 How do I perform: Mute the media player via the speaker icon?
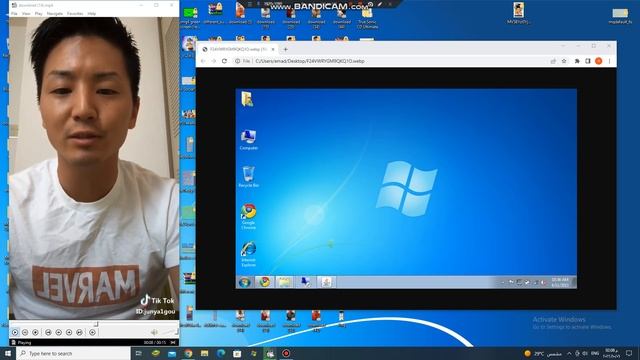[x=154, y=332]
